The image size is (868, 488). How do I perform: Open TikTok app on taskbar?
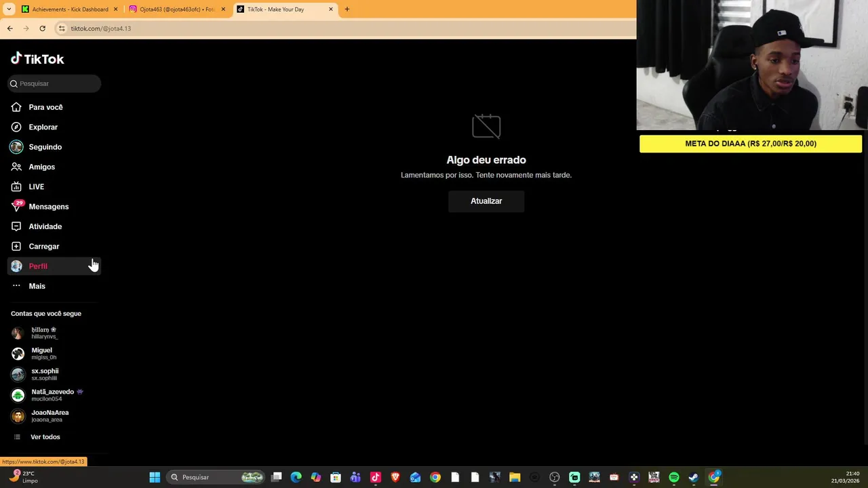(x=376, y=477)
